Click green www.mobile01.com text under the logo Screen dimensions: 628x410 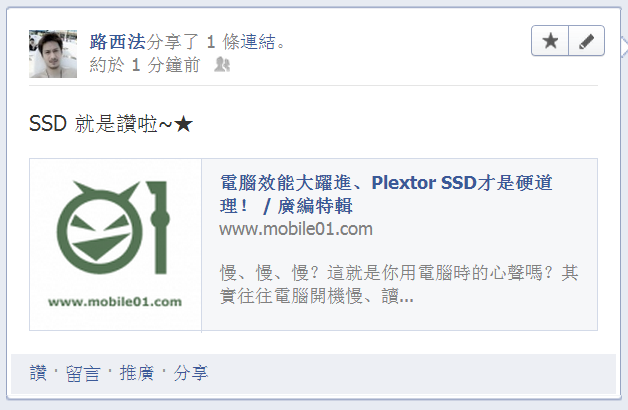(x=115, y=301)
